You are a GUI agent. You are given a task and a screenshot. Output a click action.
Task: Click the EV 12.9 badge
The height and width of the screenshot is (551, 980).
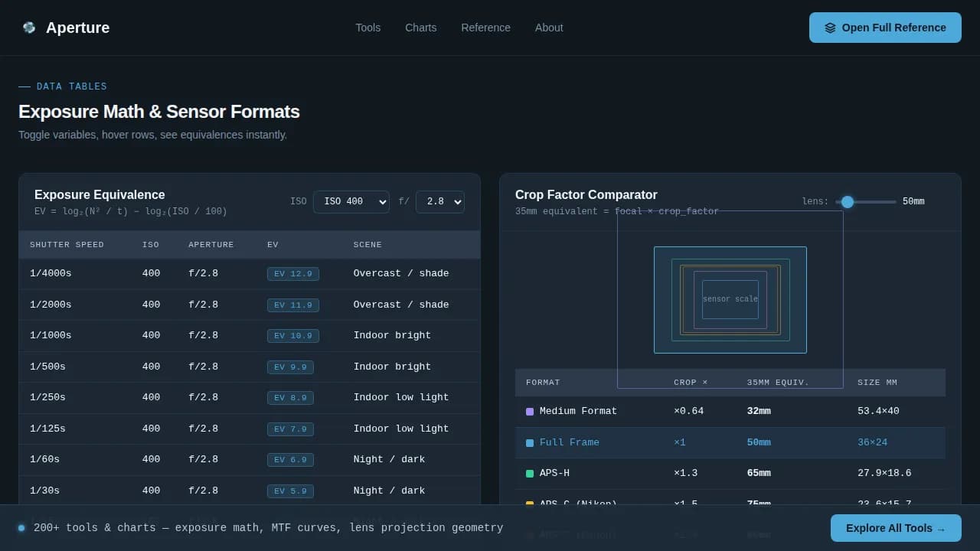tap(293, 274)
